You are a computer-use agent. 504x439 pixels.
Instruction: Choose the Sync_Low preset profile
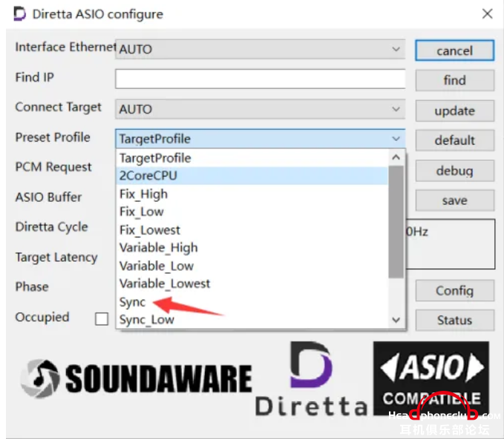[x=252, y=320]
